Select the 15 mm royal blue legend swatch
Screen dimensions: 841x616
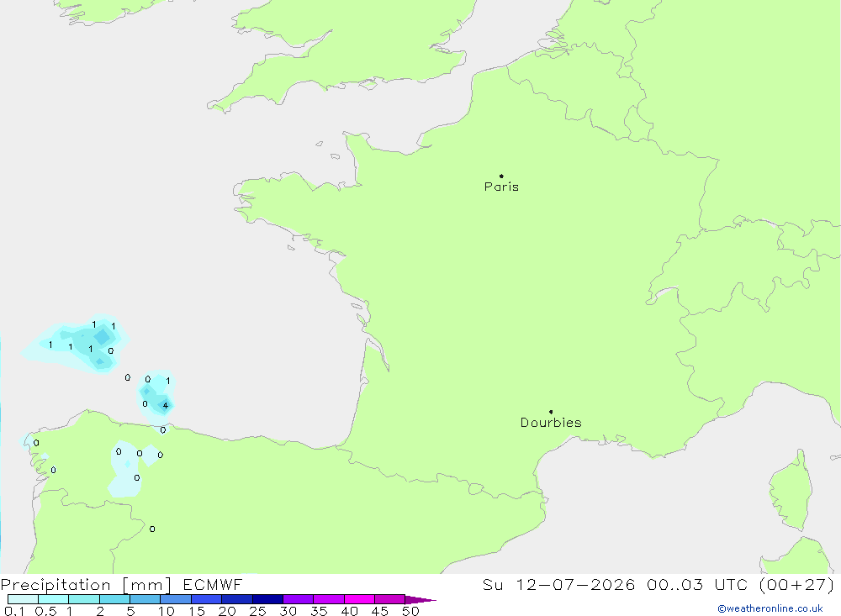coord(206,599)
